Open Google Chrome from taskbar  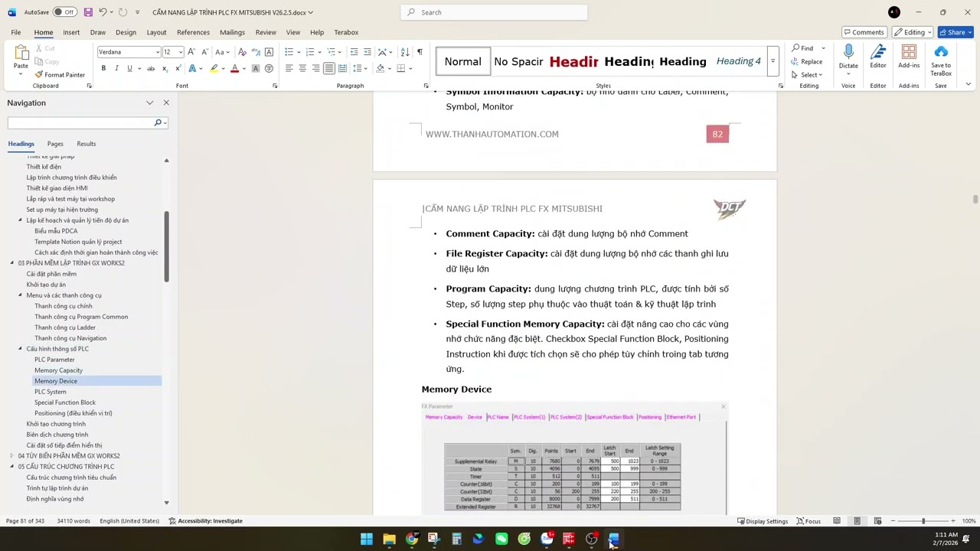(x=412, y=540)
